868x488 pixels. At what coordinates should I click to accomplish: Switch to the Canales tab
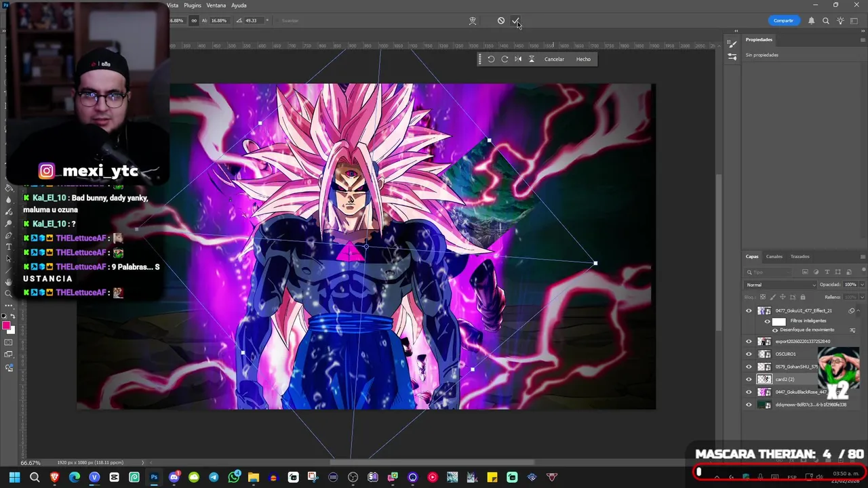tap(774, 256)
